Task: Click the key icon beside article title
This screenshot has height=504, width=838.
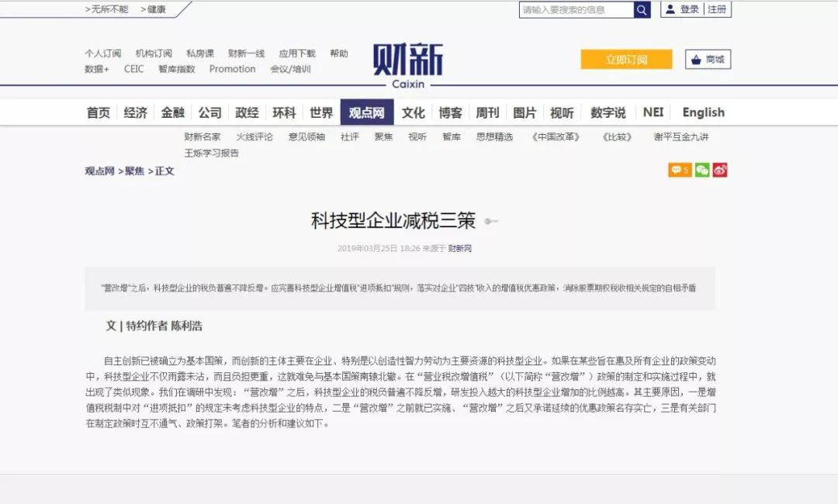Action: click(x=490, y=222)
